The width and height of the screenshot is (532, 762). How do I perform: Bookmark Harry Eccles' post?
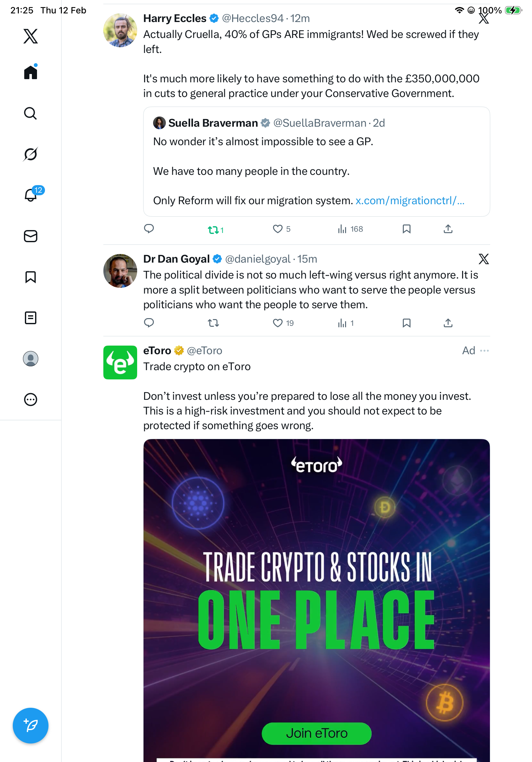click(407, 229)
